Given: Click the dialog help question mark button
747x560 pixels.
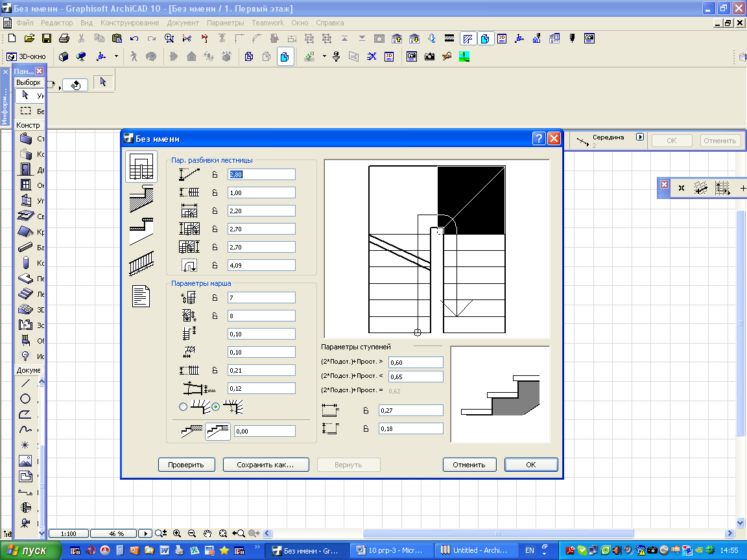Looking at the screenshot, I should pyautogui.click(x=538, y=139).
